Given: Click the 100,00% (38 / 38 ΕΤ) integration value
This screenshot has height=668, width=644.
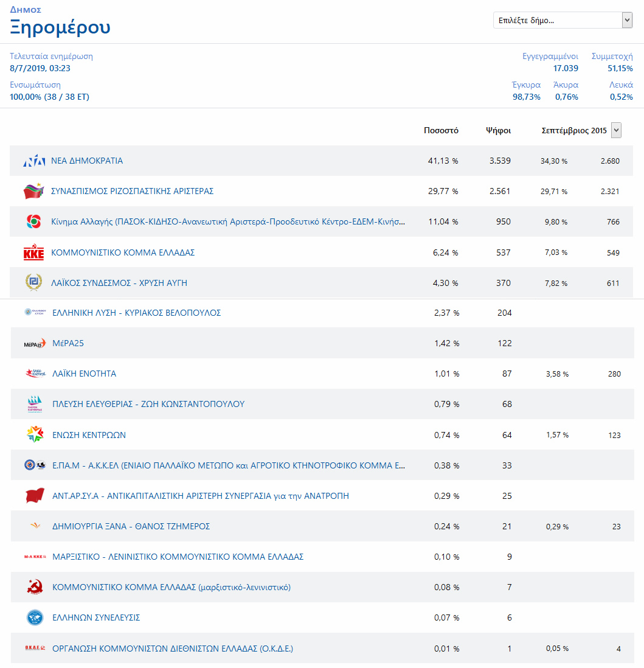Looking at the screenshot, I should coord(49,97).
